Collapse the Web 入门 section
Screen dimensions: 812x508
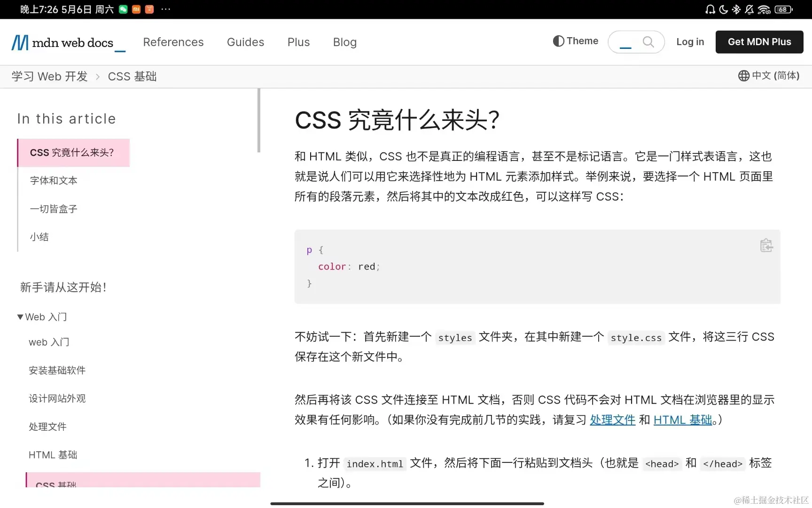pos(20,317)
